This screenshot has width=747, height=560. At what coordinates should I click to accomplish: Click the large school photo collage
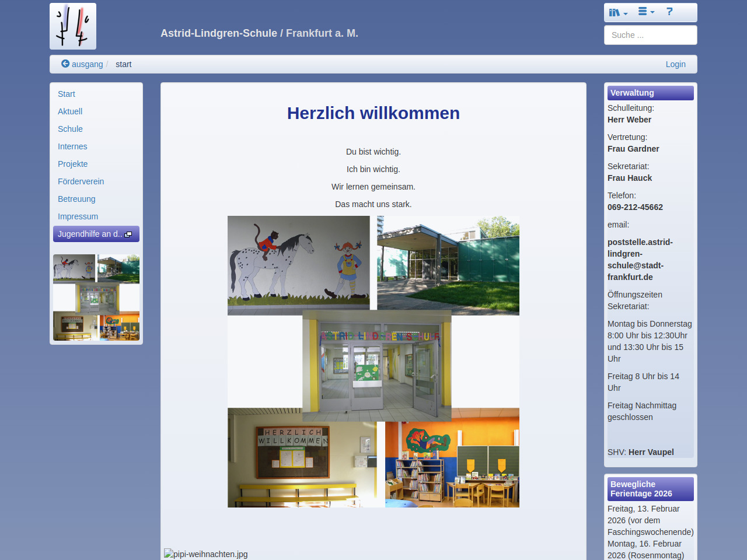(373, 362)
